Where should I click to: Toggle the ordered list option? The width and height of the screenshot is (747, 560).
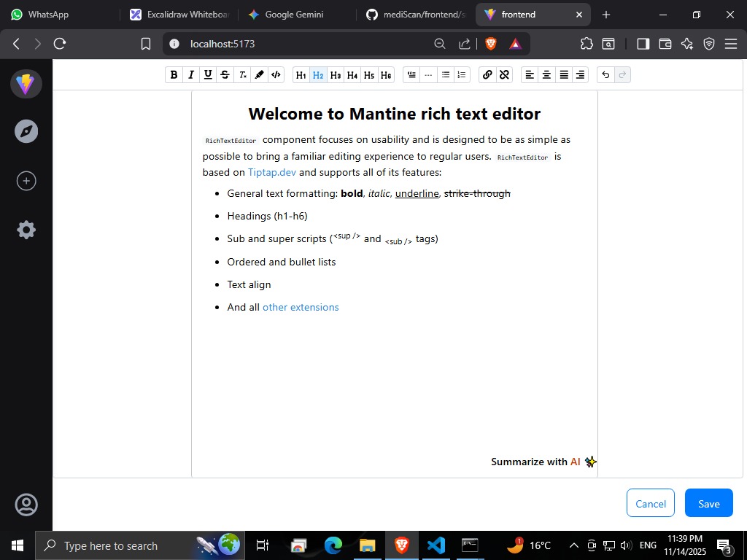(x=462, y=74)
